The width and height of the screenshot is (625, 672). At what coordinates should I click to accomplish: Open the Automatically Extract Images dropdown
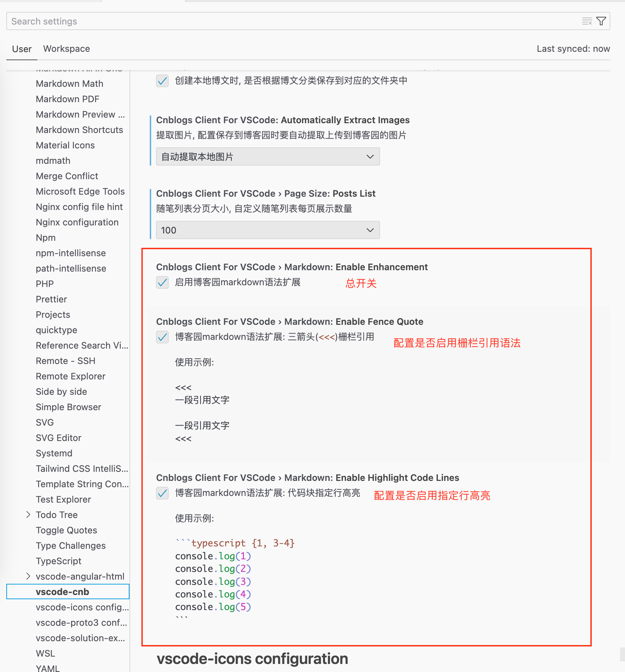point(268,156)
